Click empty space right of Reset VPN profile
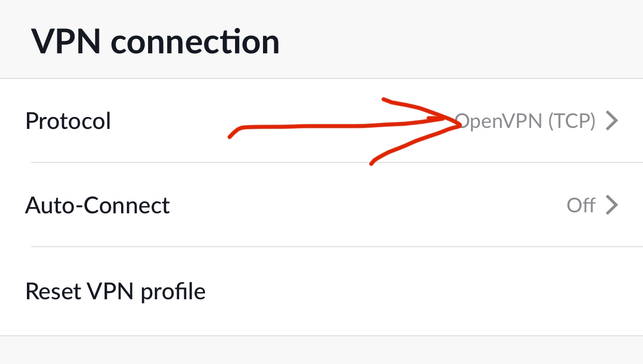 [425, 291]
